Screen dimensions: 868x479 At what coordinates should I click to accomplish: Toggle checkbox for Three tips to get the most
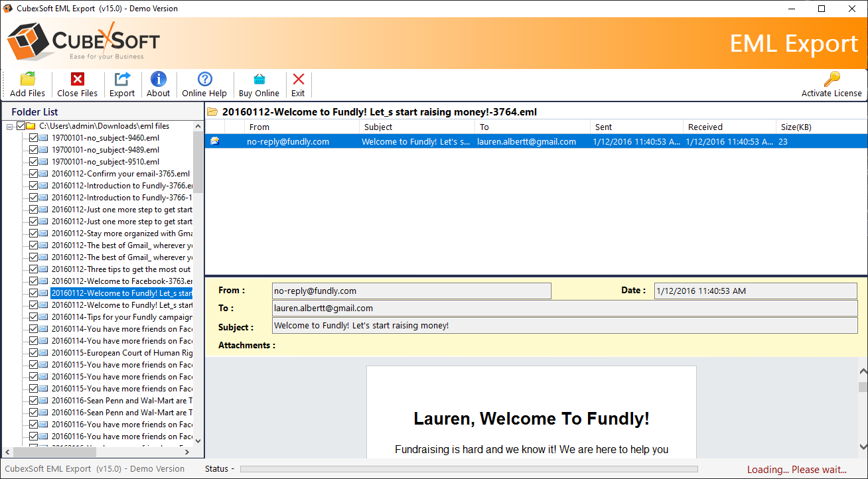[x=33, y=269]
